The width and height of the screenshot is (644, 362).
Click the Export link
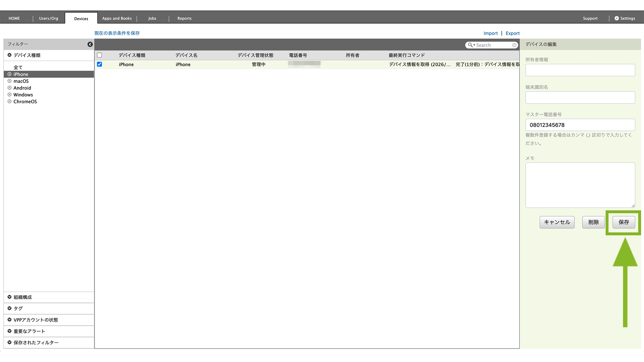[x=513, y=33]
